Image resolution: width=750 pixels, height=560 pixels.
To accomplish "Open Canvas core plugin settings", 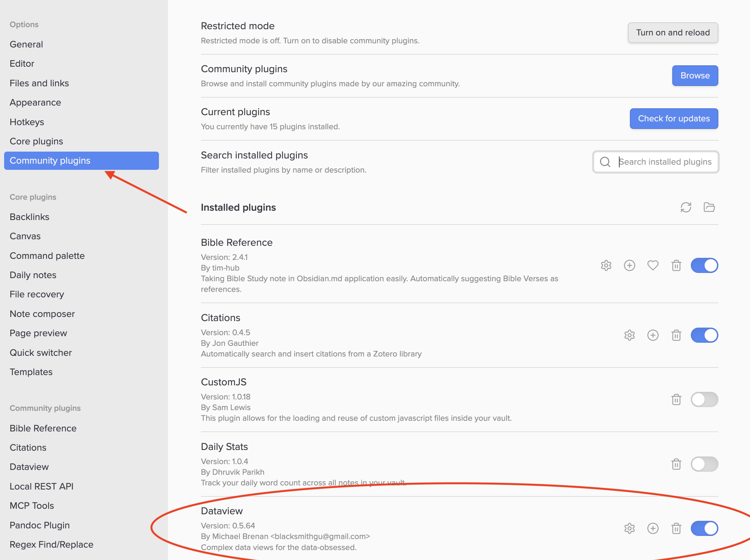I will tap(81, 236).
